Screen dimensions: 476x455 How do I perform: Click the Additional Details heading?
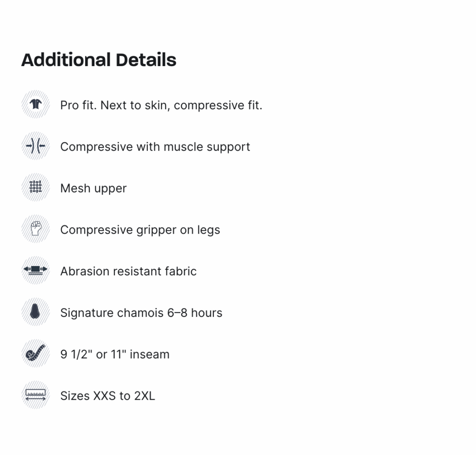[x=99, y=60]
